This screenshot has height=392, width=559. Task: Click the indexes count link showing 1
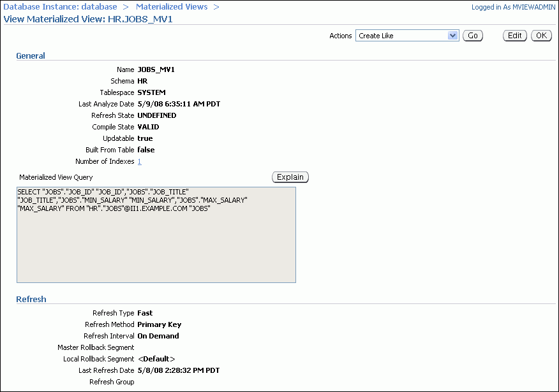point(139,161)
